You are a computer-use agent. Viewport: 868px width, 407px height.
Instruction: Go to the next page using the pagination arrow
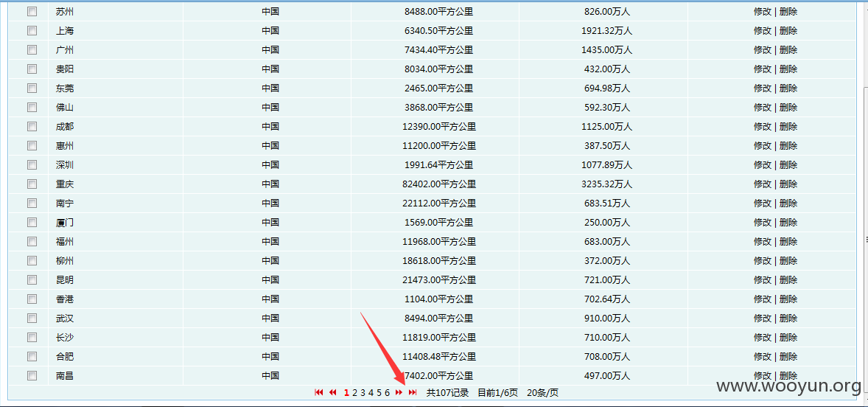pos(399,392)
